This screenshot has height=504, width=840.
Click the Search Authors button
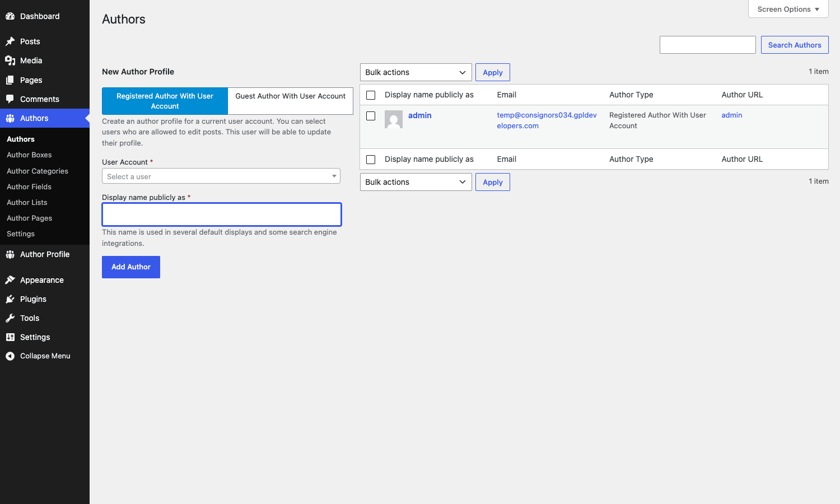(x=795, y=45)
